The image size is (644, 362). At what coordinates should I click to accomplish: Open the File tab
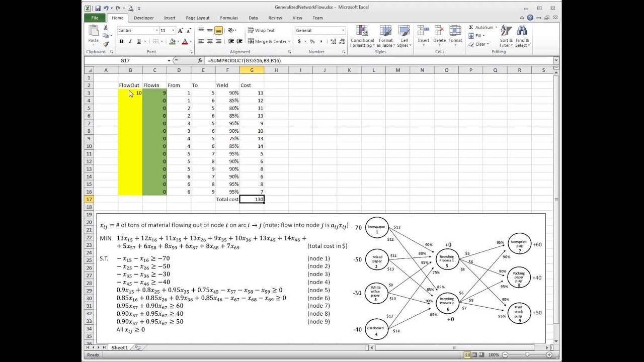click(95, 18)
